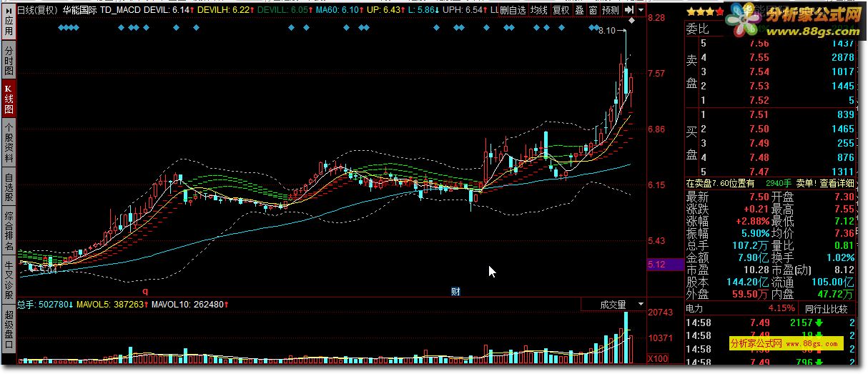Click the 委比 label
The height and width of the screenshot is (374, 868).
point(697,29)
